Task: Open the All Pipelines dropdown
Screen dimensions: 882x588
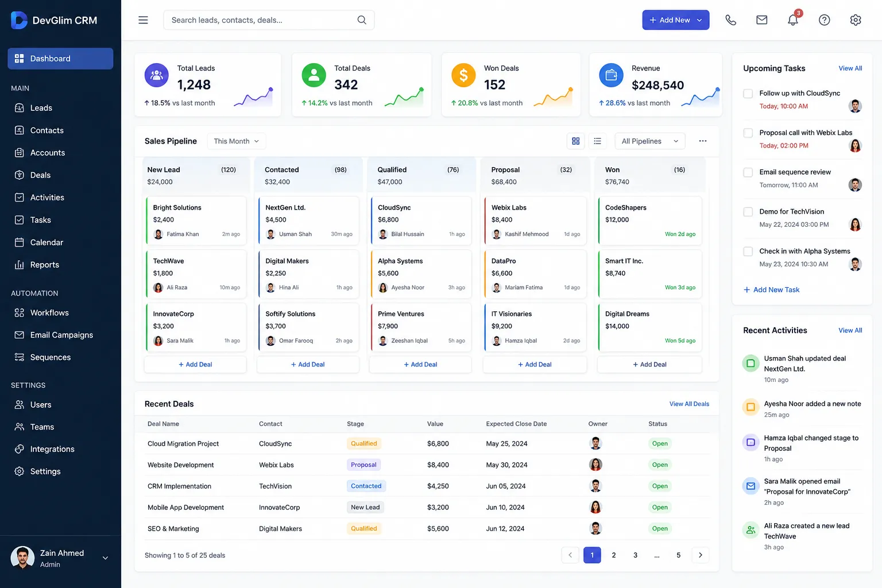Action: pyautogui.click(x=650, y=141)
